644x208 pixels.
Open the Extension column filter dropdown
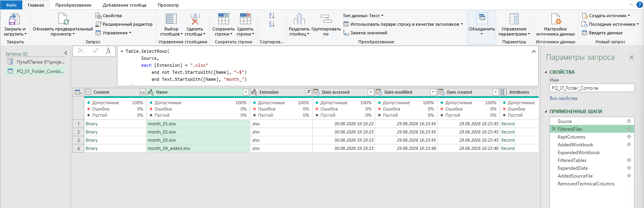(x=308, y=92)
